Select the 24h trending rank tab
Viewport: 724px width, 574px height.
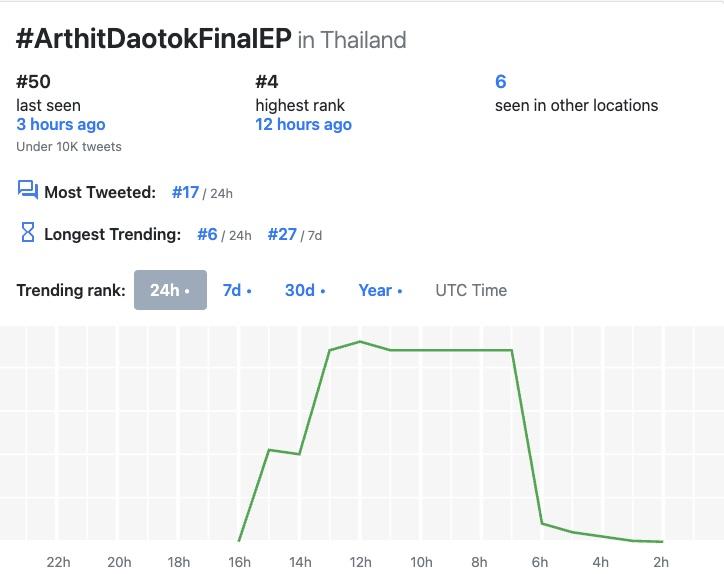tap(170, 290)
